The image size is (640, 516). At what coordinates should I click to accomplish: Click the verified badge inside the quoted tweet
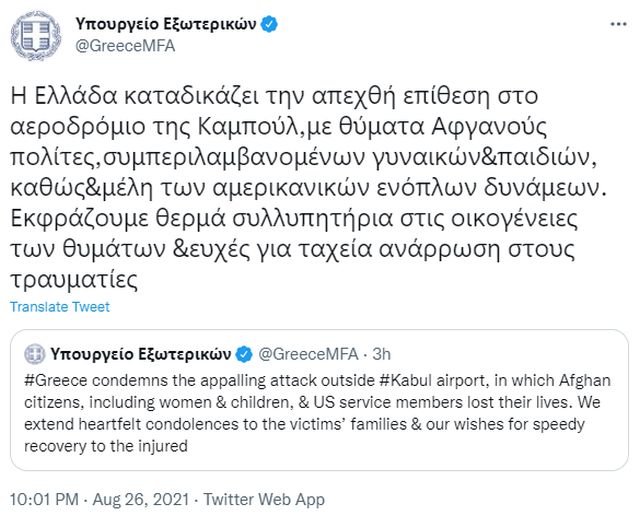pyautogui.click(x=243, y=353)
